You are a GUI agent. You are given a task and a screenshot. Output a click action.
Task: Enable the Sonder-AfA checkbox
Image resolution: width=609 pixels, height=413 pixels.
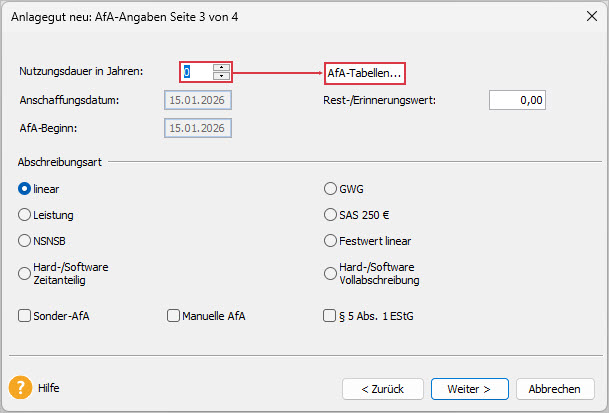coord(25,316)
